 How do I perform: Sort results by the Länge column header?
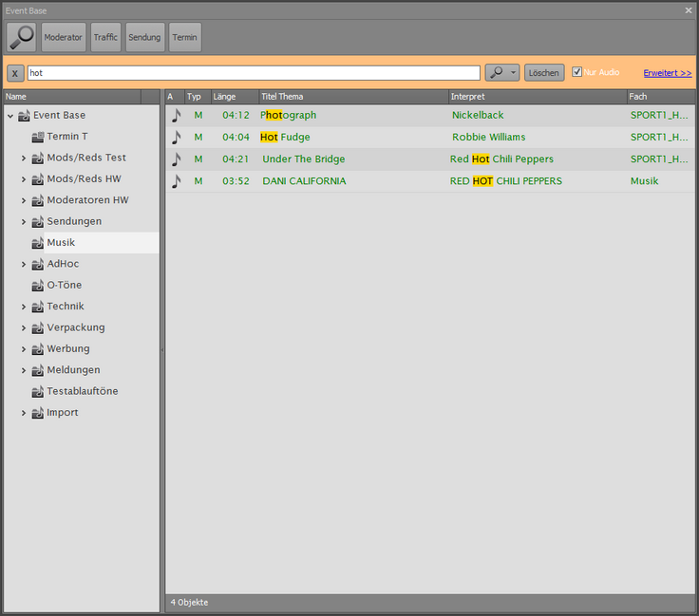234,97
